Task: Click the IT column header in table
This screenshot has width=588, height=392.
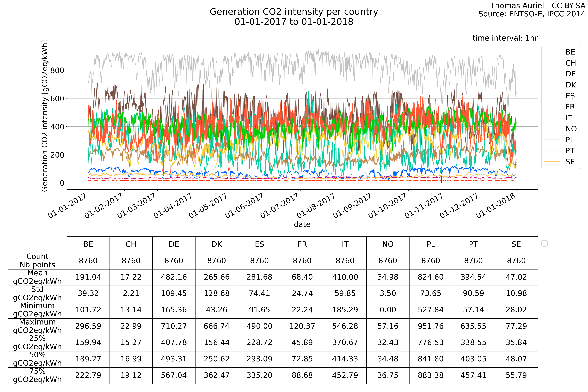Action: (x=345, y=244)
